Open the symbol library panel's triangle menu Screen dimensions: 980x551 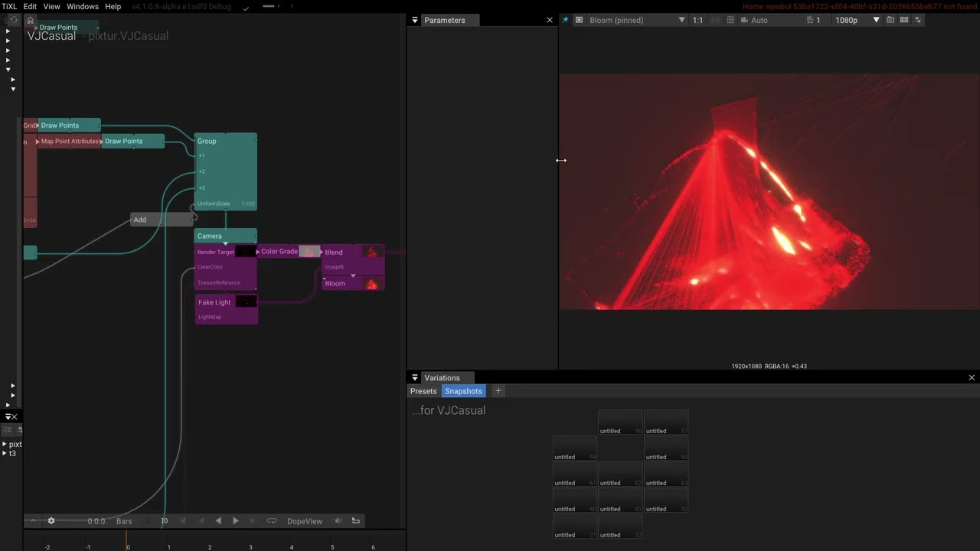click(x=8, y=417)
